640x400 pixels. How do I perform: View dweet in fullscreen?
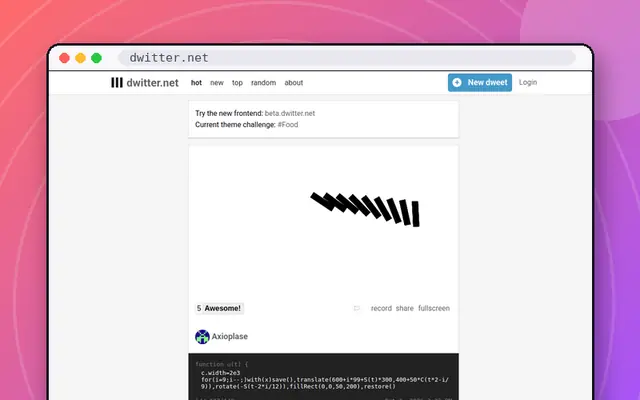pos(434,308)
